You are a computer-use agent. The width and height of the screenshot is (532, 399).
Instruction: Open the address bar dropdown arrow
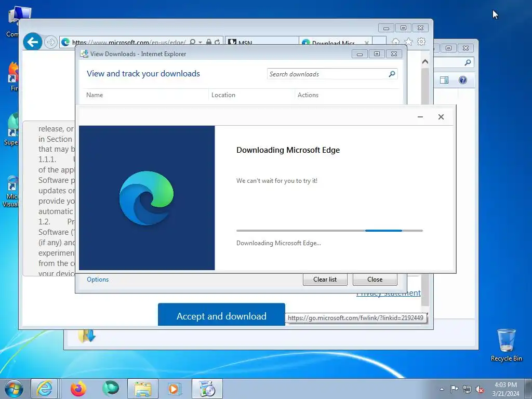pyautogui.click(x=200, y=43)
